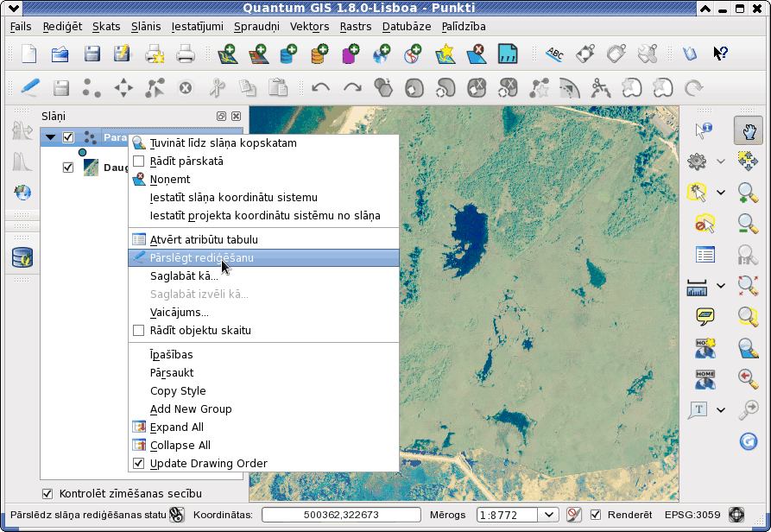The image size is (771, 532).
Task: Toggle the Renderēt checkbox
Action: [x=596, y=515]
